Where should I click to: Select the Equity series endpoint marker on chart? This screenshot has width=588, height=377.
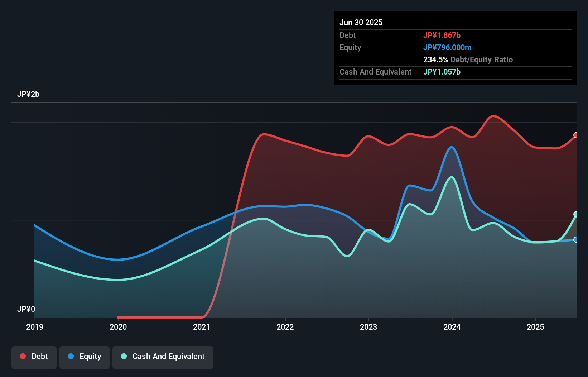(575, 240)
